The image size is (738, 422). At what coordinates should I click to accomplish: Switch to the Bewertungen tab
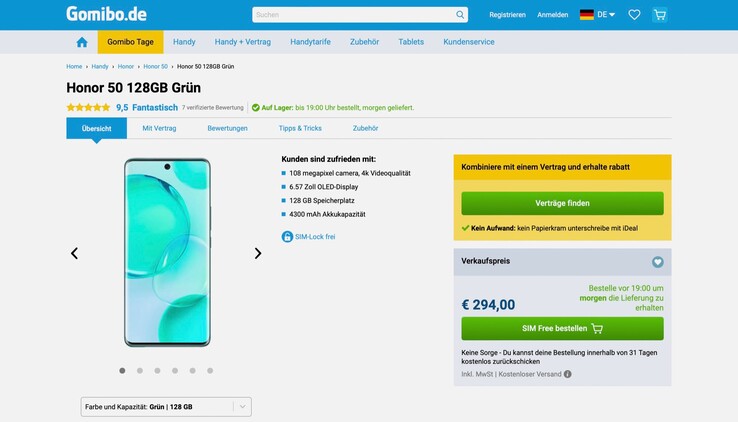click(x=227, y=128)
